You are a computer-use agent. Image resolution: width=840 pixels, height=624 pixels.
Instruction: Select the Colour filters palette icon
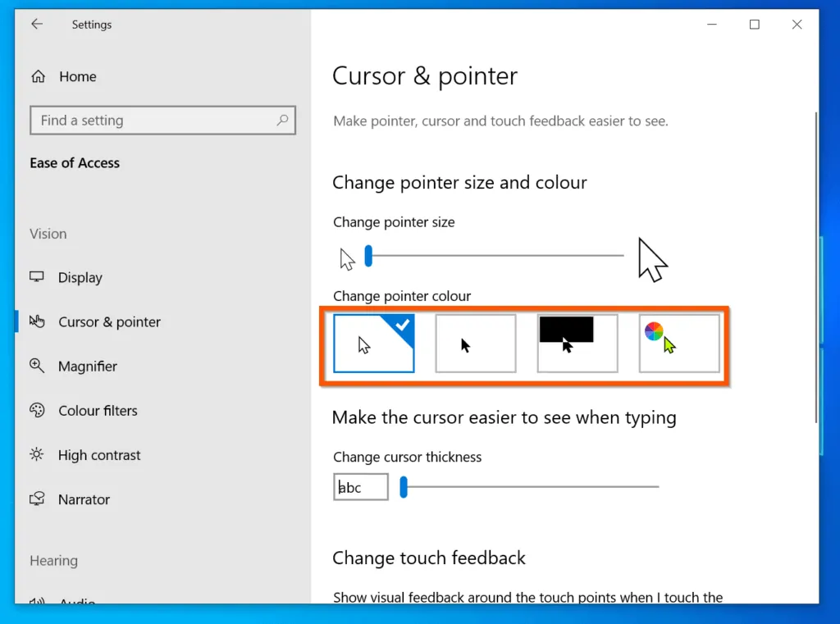click(x=38, y=410)
